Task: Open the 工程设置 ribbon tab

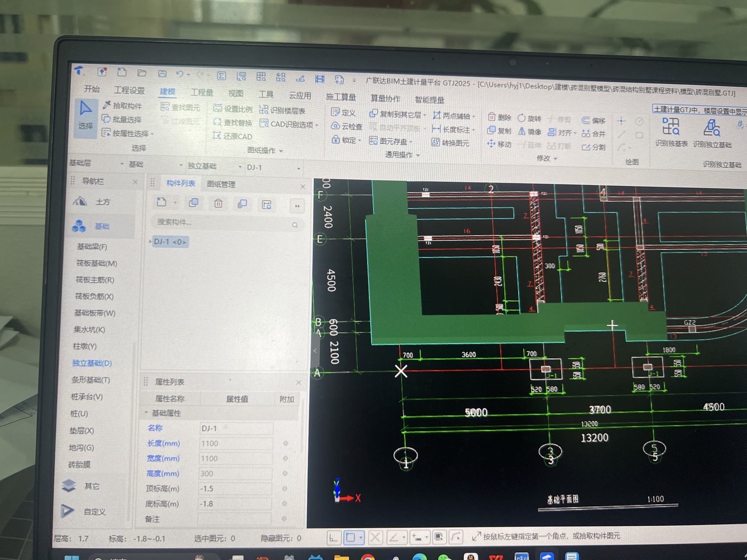Action: tap(129, 90)
